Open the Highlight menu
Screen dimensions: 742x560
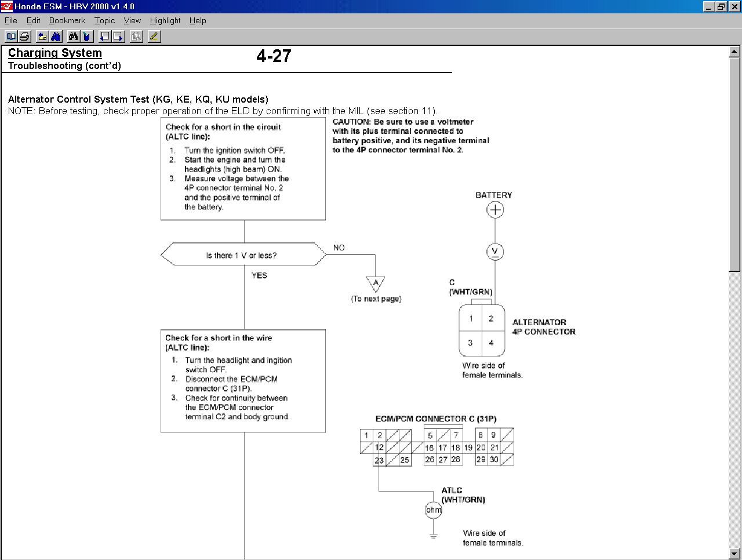pos(165,20)
